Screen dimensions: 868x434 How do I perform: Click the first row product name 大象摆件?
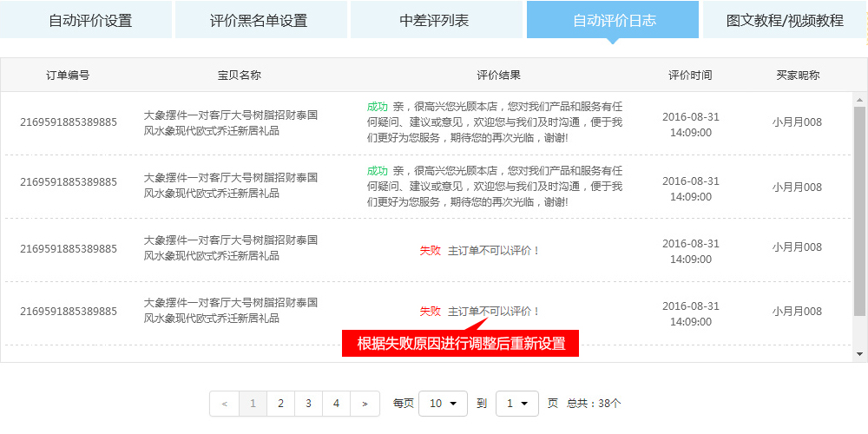coord(231,123)
